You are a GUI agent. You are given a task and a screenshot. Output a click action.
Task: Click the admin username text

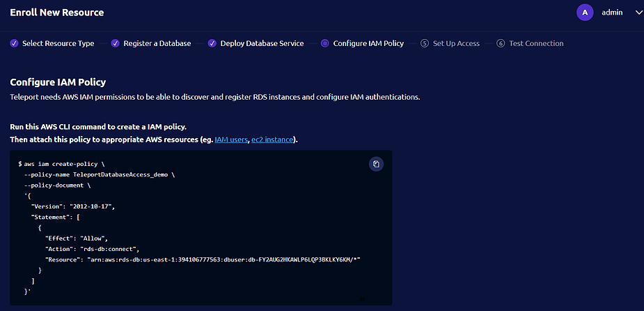612,13
